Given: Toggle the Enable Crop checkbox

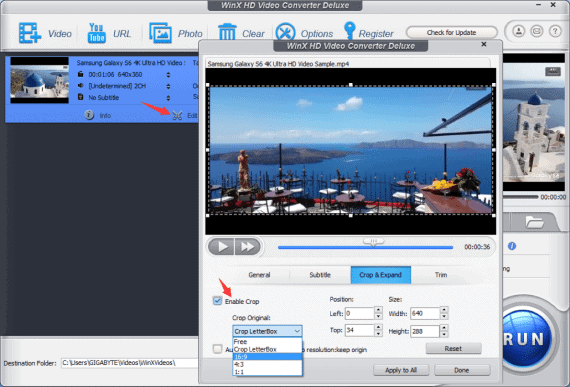Looking at the screenshot, I should [x=217, y=301].
